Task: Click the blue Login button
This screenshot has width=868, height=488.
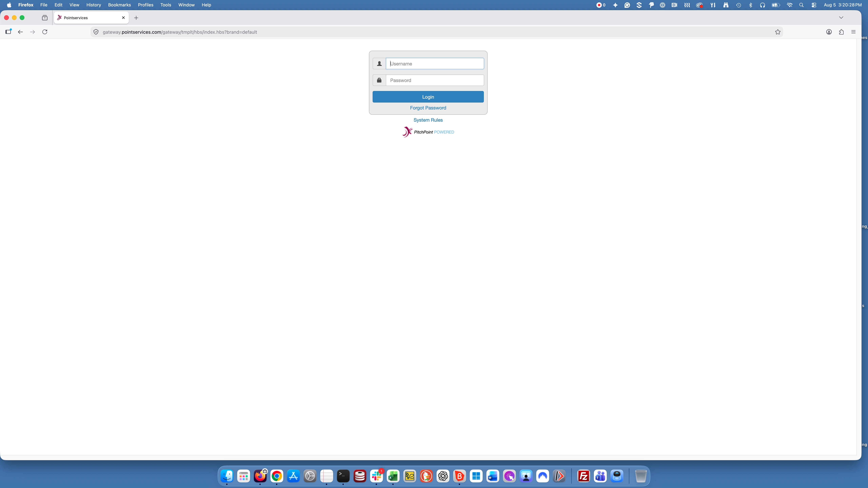Action: click(x=428, y=97)
